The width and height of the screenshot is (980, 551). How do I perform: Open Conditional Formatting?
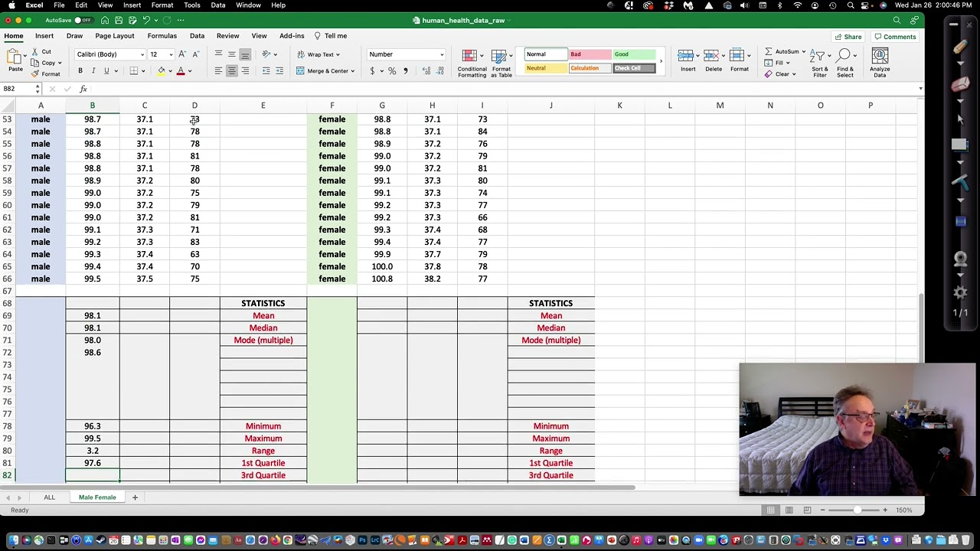pyautogui.click(x=472, y=64)
